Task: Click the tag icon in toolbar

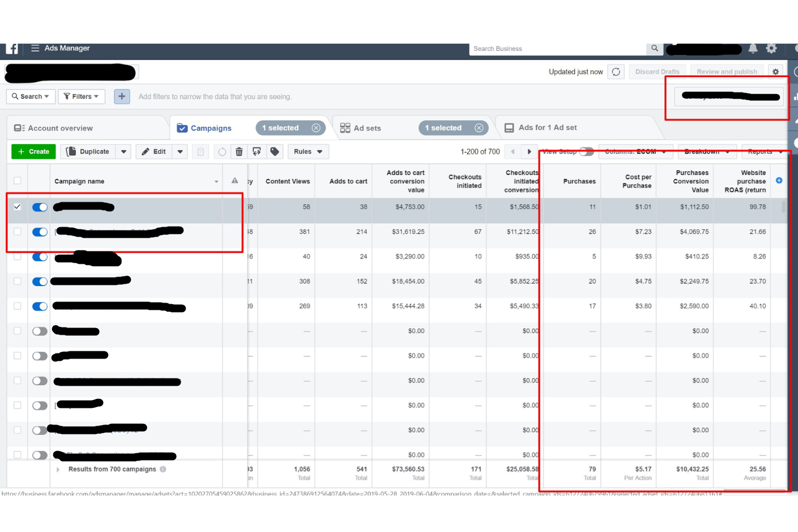Action: pos(274,151)
